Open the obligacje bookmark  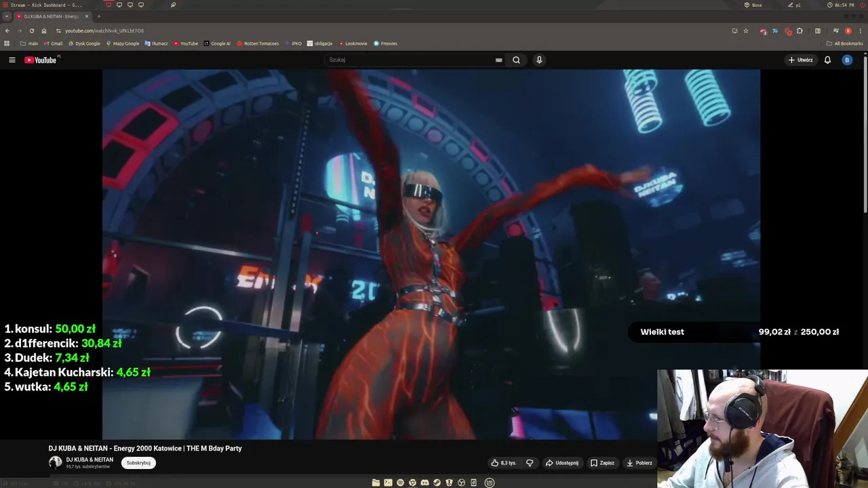(320, 43)
